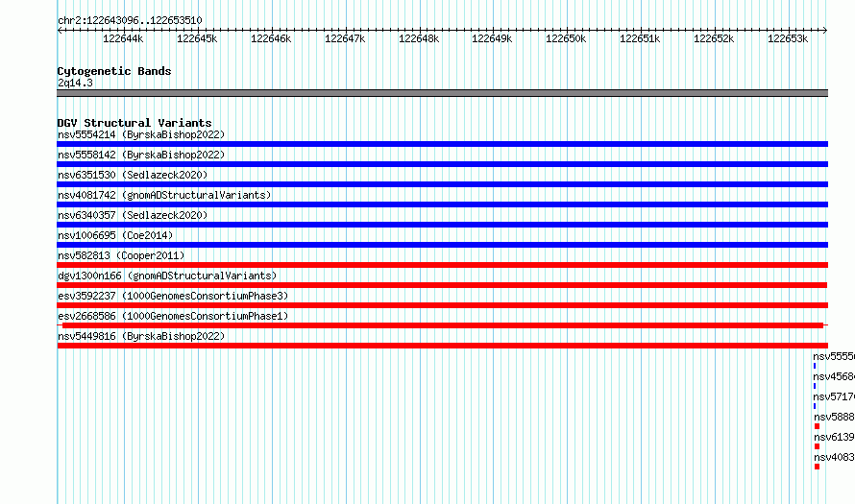Viewport: 855px width, 504px height.
Task: Open dgv1300n166 (gnomADStructuralVariants) label
Action: click(x=167, y=276)
